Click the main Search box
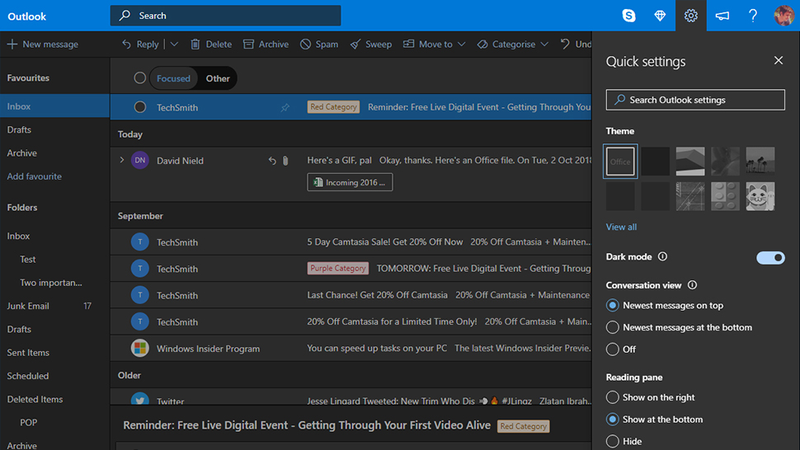The height and width of the screenshot is (450, 800). 226,15
